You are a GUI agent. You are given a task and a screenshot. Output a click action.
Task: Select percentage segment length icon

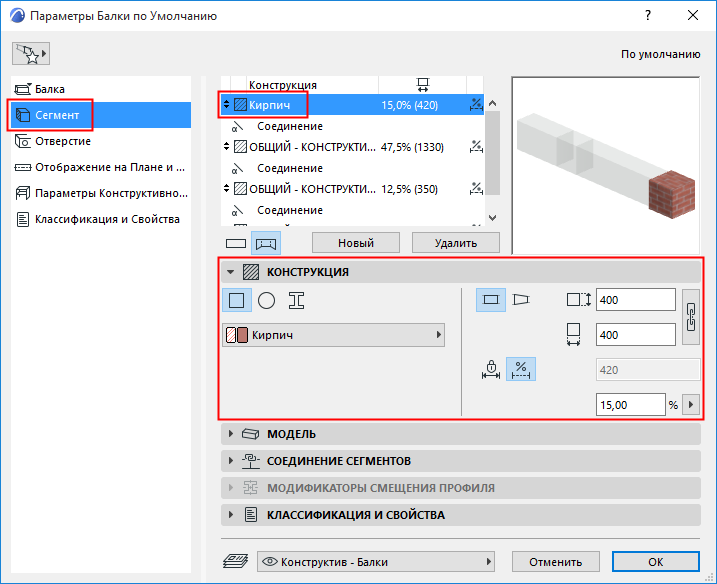[521, 369]
